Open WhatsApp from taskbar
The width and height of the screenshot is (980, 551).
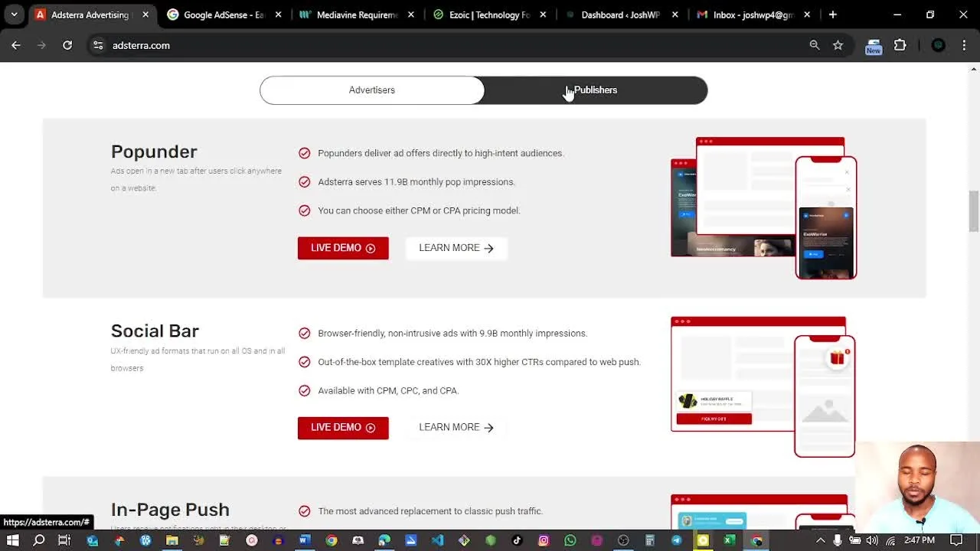point(570,540)
